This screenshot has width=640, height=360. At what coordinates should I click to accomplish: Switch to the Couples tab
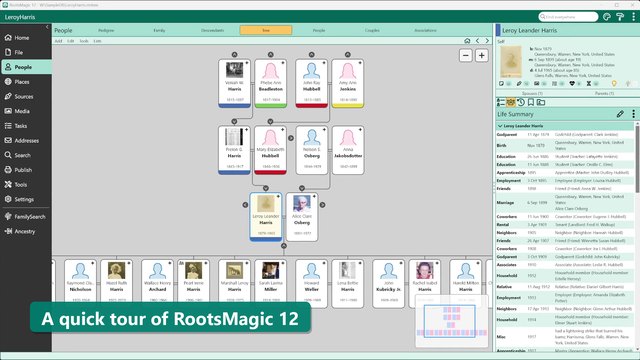[x=372, y=30]
